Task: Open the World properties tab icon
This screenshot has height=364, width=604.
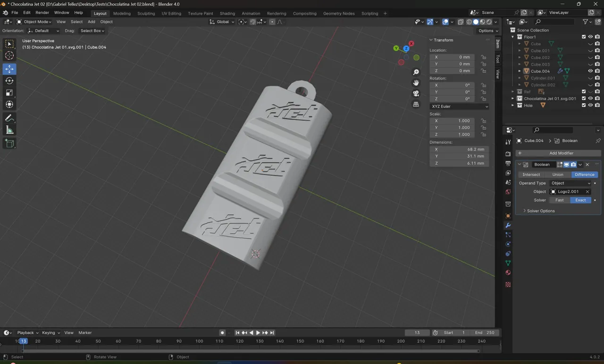Action: point(508,192)
